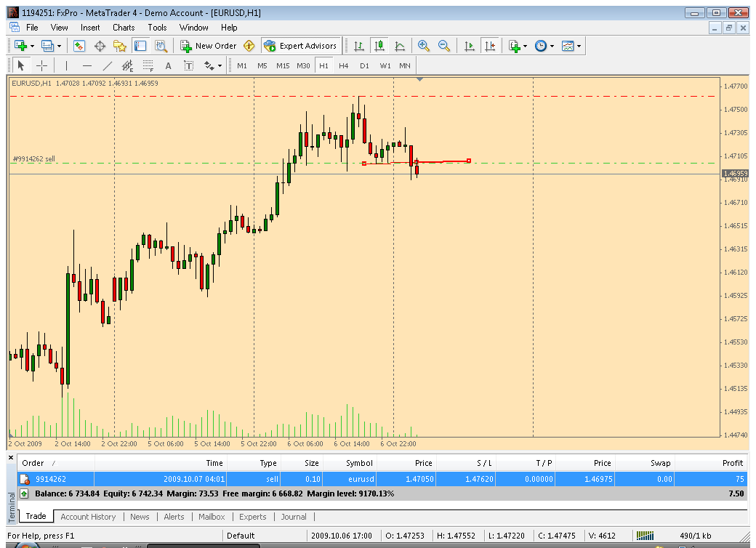
Task: Open the Strategy Tester icon
Action: (161, 46)
